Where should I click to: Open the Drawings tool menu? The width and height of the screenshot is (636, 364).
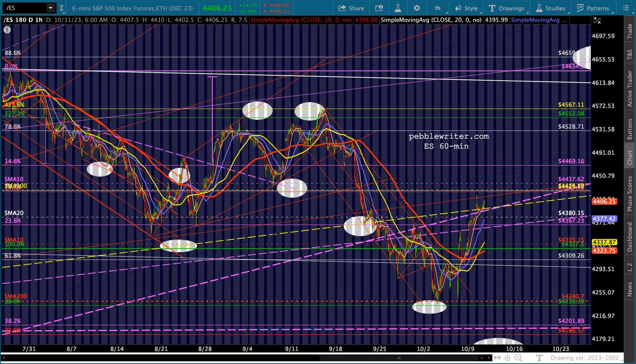point(507,8)
